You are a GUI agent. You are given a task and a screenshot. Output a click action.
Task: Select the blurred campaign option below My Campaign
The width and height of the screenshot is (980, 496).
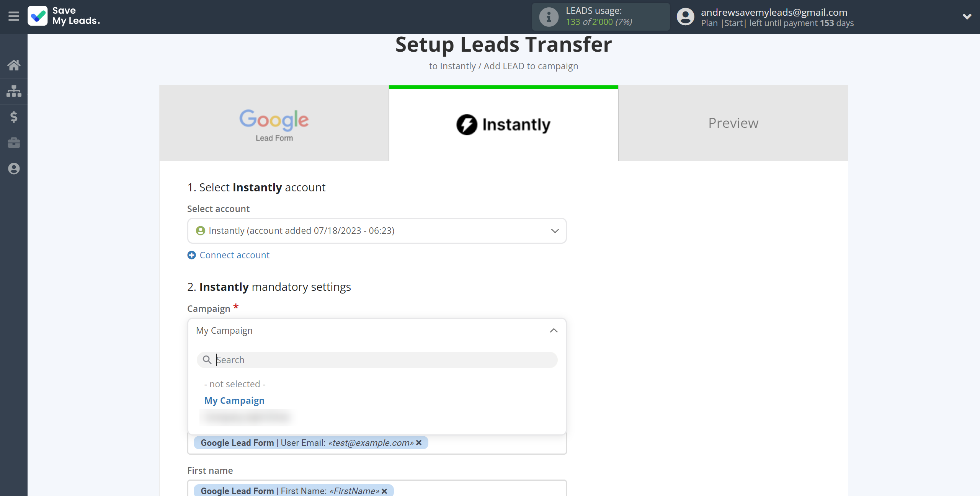tap(247, 417)
